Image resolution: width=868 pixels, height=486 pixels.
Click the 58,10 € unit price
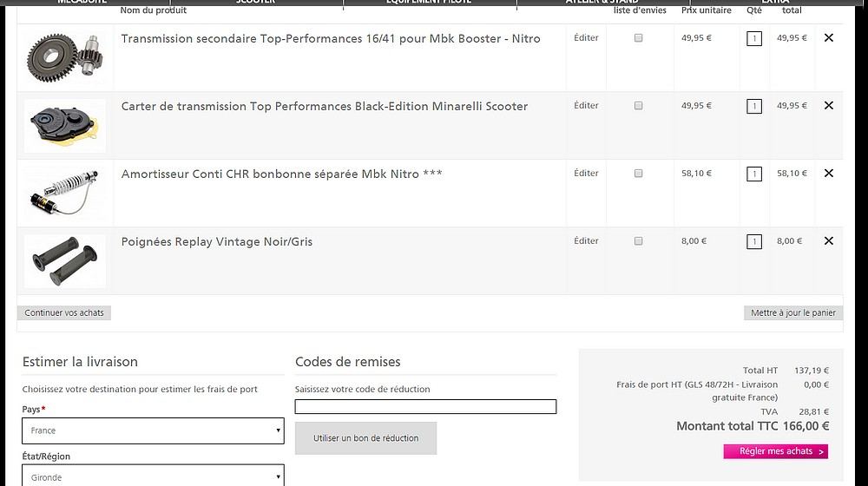[696, 174]
